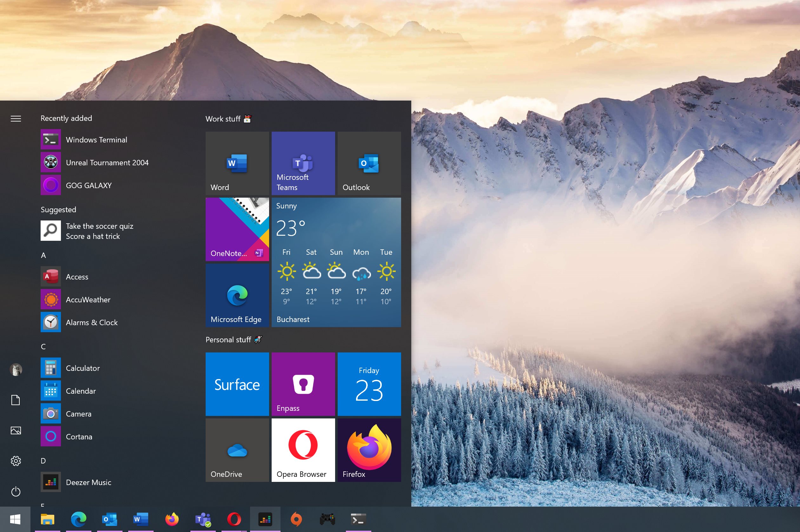The image size is (800, 532).
Task: Click the Recently added heading
Action: pos(66,118)
